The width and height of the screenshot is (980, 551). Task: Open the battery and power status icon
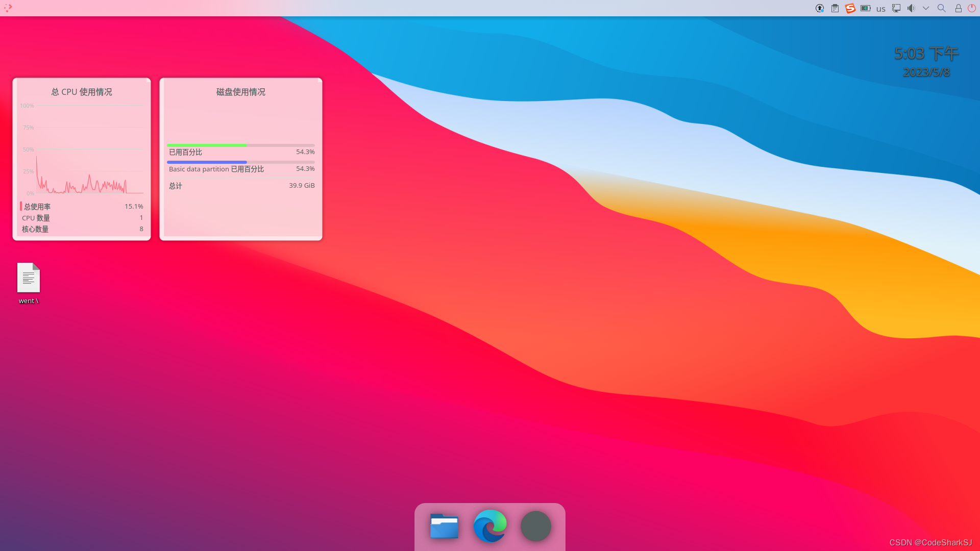coord(866,8)
